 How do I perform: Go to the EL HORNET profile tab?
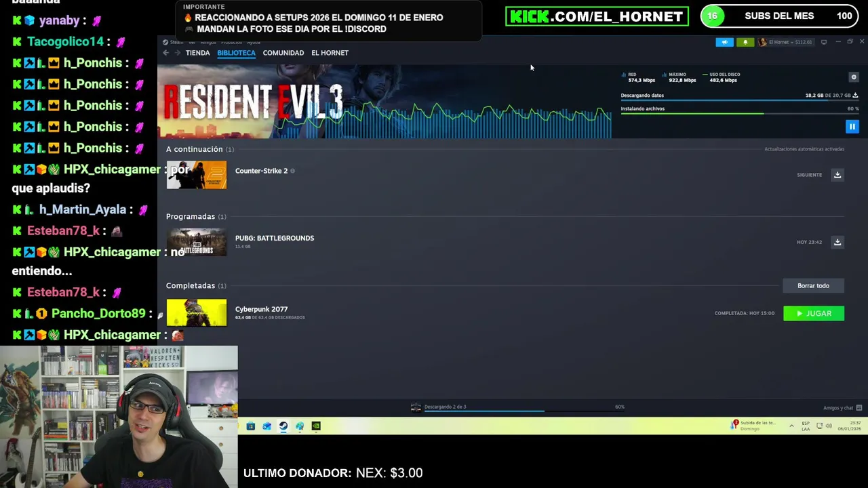[x=330, y=53]
